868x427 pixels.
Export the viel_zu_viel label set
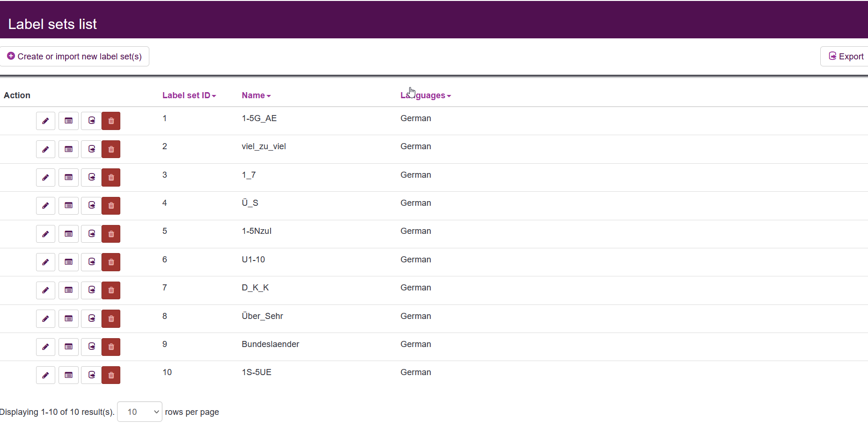click(x=91, y=149)
